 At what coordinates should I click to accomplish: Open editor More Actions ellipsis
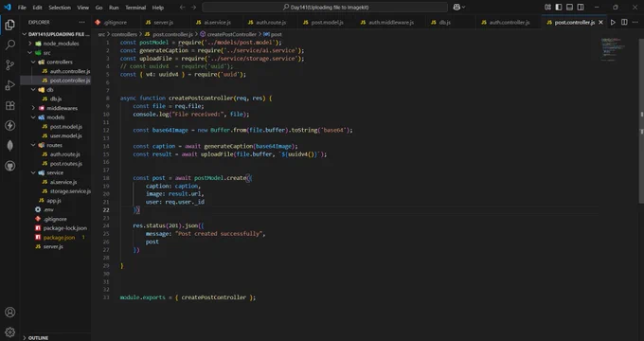click(x=635, y=22)
